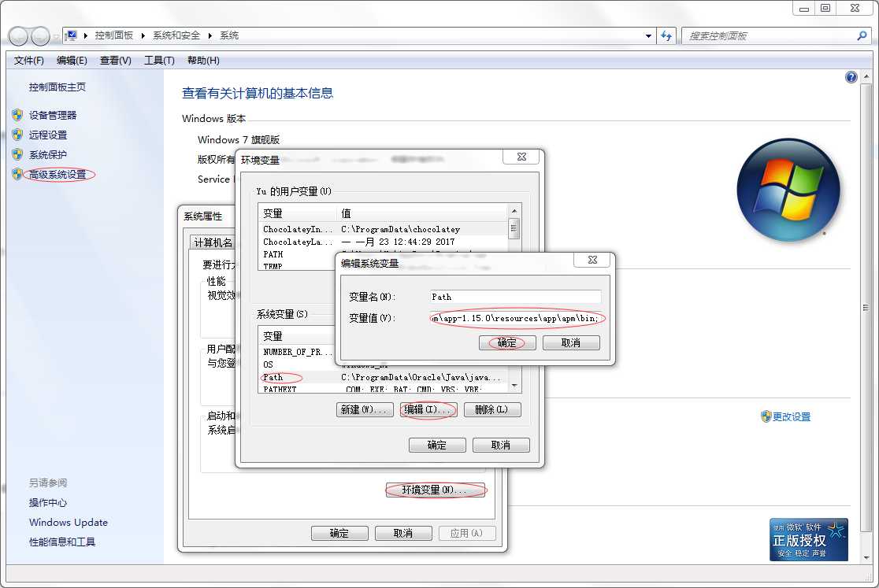This screenshot has width=879, height=588.
Task: Click the search magnifier icon
Action: pos(862,36)
